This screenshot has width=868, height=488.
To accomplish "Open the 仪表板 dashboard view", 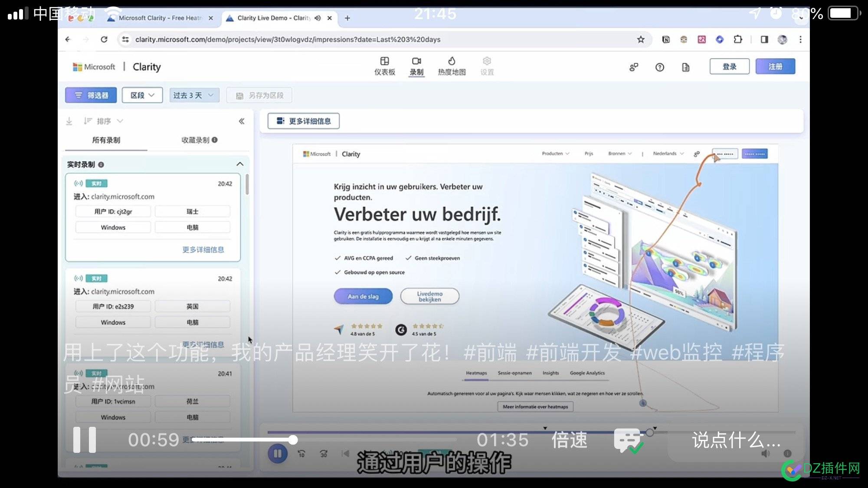I will [385, 66].
